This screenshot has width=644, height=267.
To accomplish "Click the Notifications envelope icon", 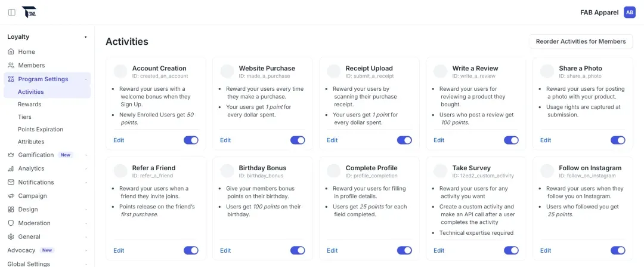I will coord(11,182).
